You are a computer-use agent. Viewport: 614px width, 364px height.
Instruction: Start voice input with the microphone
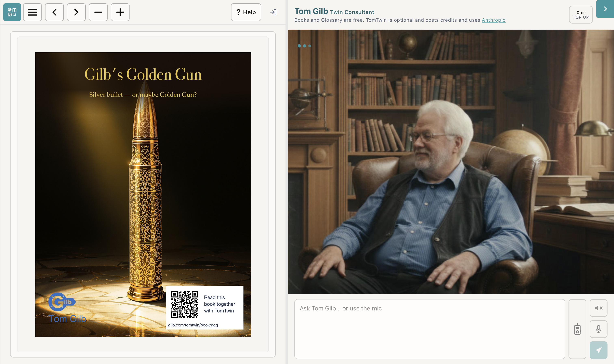(599, 329)
